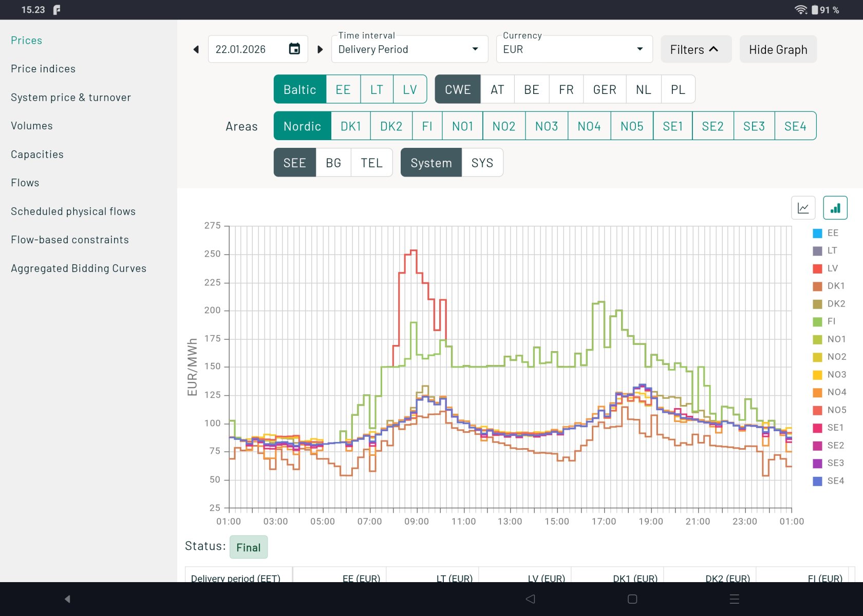The image size is (863, 616).
Task: Click the LV red legend swatch
Action: coord(817,268)
